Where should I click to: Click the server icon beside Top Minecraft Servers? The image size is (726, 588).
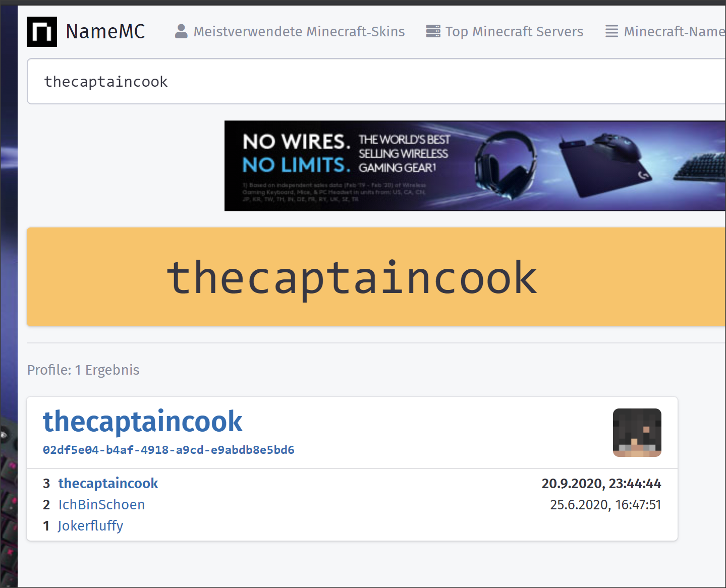pyautogui.click(x=433, y=31)
